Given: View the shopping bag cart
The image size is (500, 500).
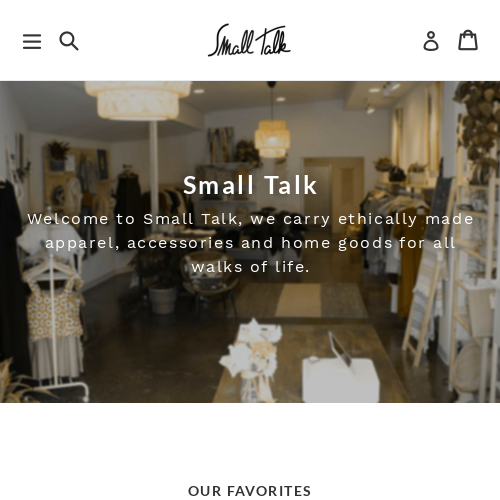Looking at the screenshot, I should [x=468, y=40].
